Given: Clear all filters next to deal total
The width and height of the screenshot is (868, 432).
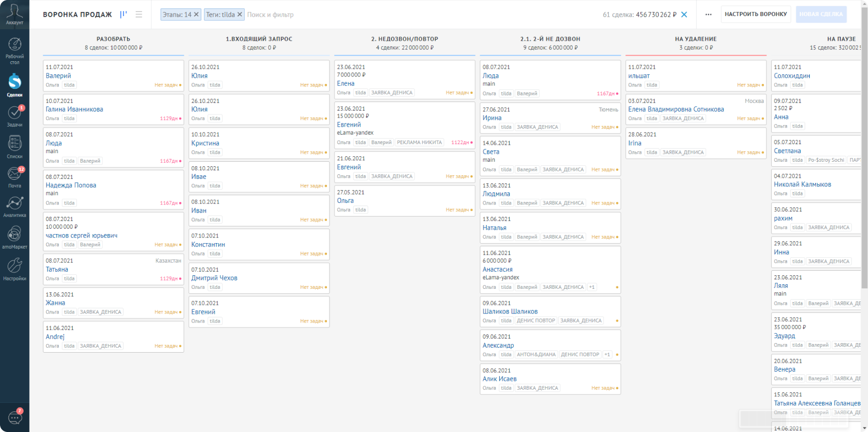Looking at the screenshot, I should (x=684, y=15).
